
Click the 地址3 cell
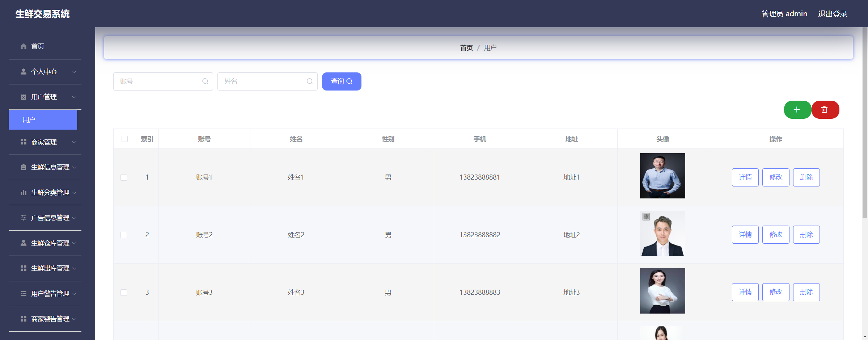coord(572,293)
